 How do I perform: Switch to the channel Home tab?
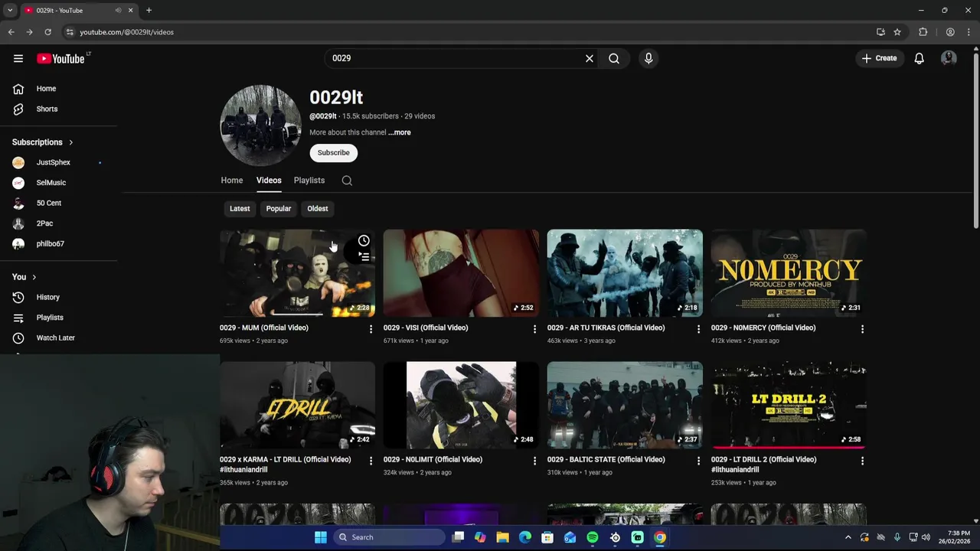coord(232,181)
